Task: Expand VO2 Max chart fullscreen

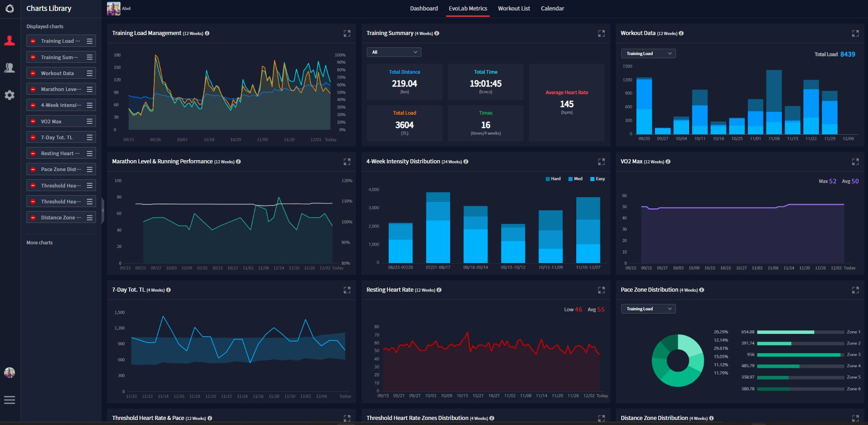Action: pyautogui.click(x=855, y=162)
